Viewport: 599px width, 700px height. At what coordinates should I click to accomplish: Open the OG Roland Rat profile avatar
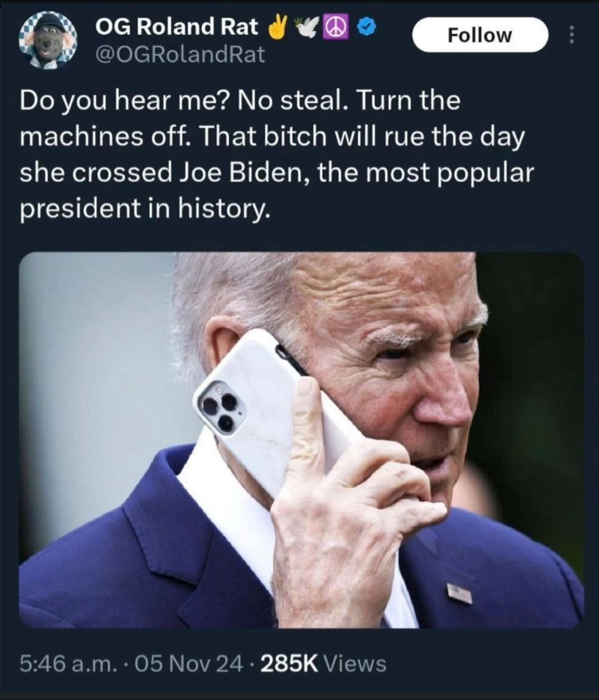(x=48, y=40)
